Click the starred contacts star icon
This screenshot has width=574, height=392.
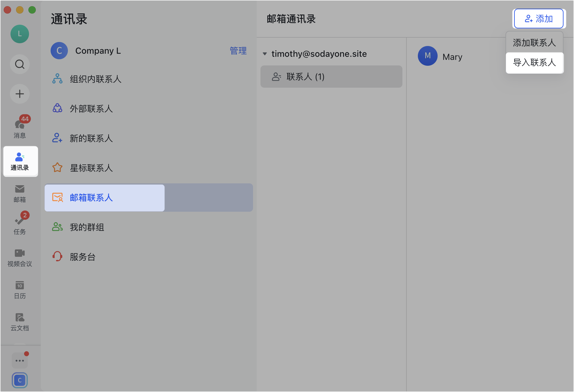point(57,168)
